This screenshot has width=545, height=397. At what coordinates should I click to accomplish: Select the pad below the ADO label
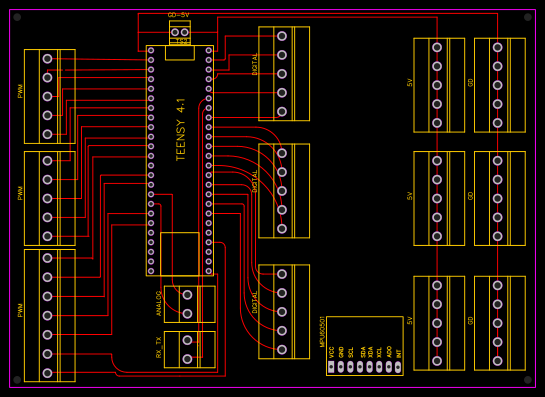389,366
